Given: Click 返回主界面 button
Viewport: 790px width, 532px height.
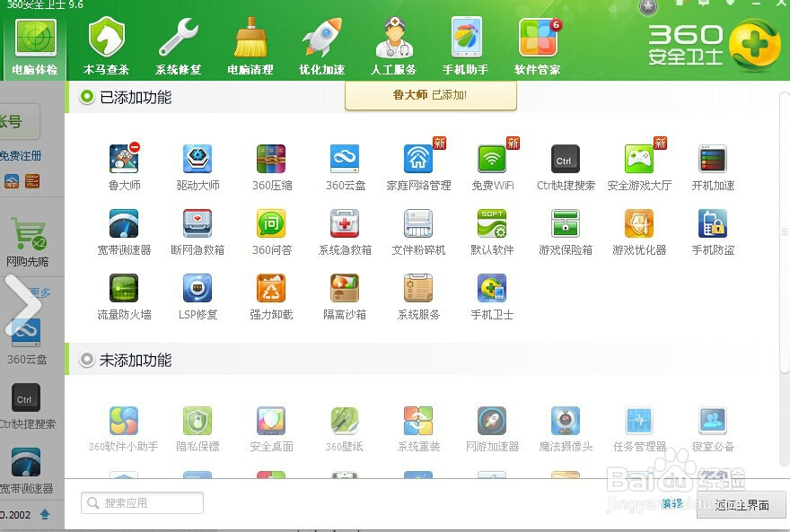Looking at the screenshot, I should click(742, 505).
